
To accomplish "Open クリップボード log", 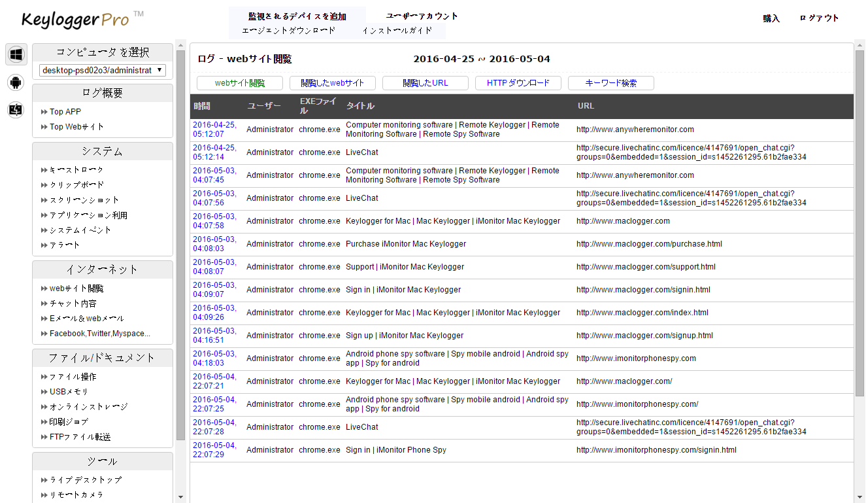I will (77, 185).
